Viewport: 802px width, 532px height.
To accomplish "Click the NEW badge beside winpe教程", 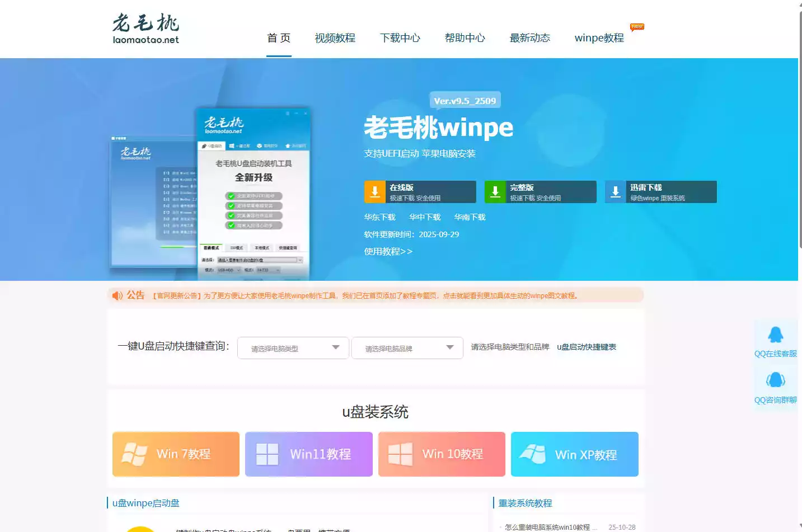I will coord(637,27).
